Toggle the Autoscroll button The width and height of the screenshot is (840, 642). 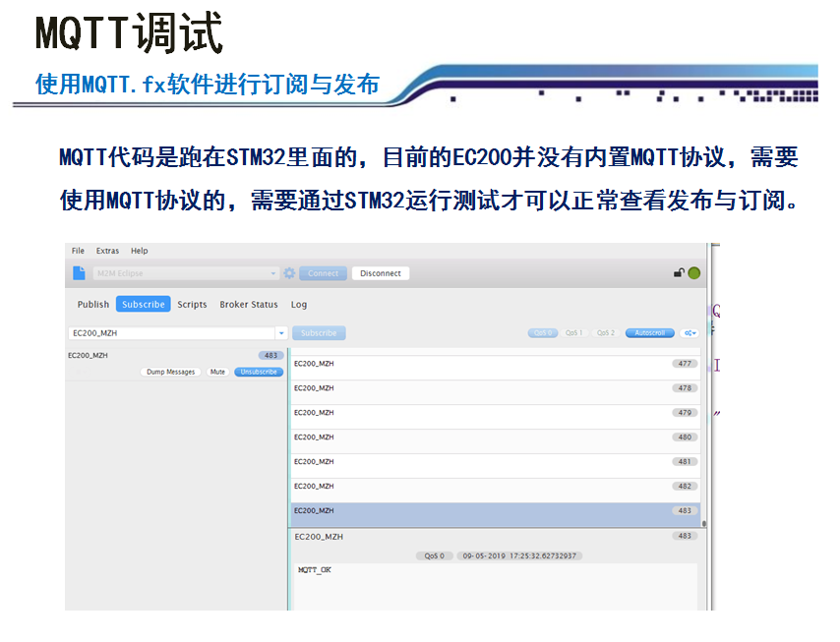tap(649, 333)
